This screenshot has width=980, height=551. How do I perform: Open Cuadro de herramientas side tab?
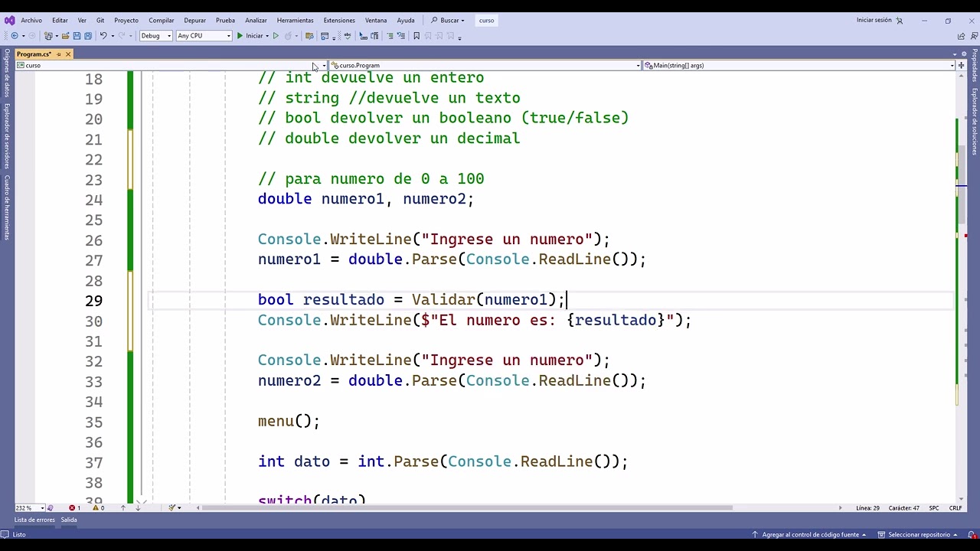7,207
